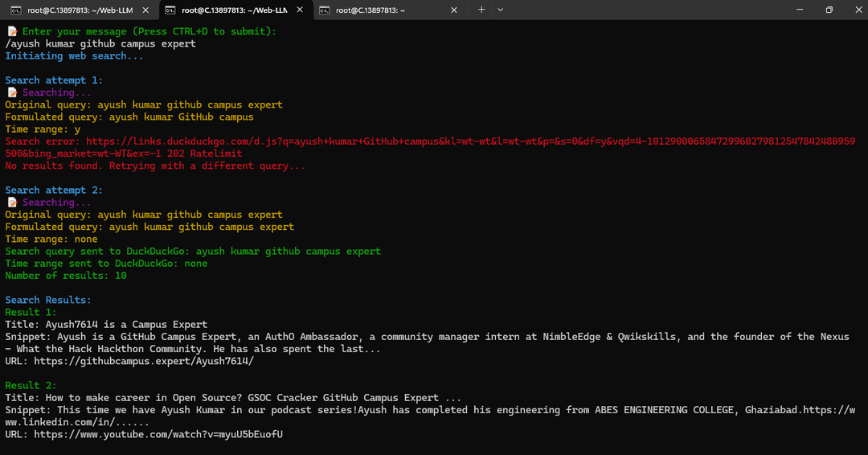Select the active second ~/Web-LLM tab
Image resolution: width=868 pixels, height=455 pixels.
tap(235, 10)
